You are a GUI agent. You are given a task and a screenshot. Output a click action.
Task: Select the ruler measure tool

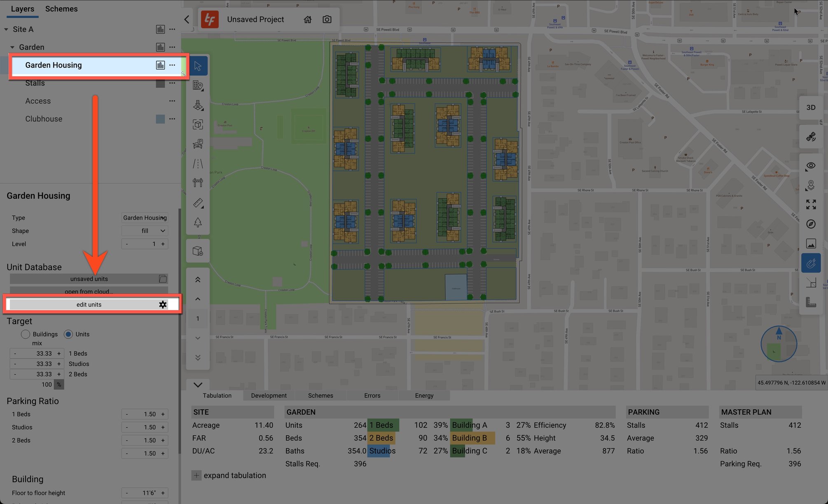click(x=198, y=203)
